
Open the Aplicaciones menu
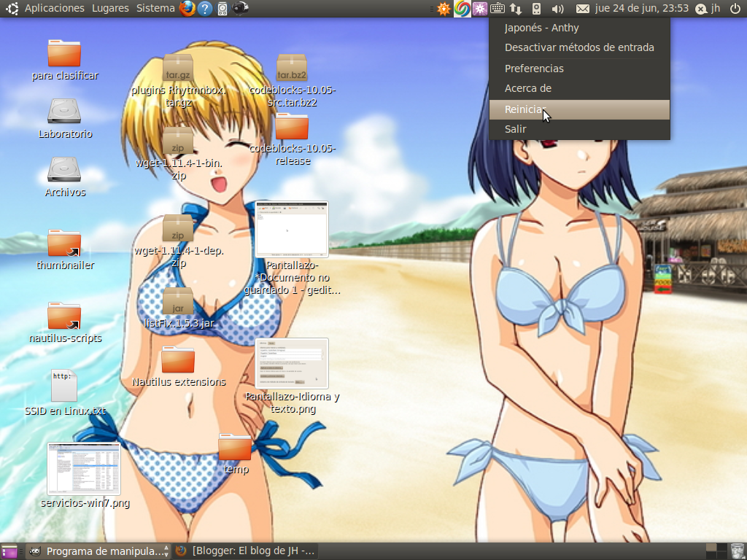tap(54, 8)
